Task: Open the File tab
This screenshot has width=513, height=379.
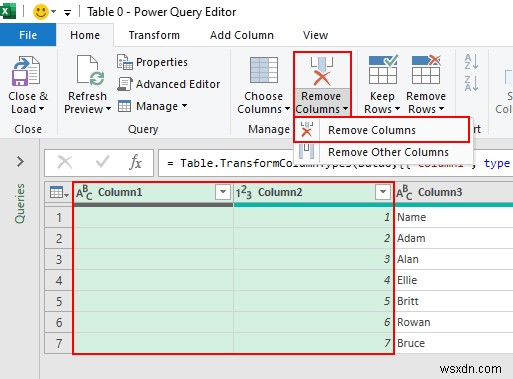Action: 28,35
